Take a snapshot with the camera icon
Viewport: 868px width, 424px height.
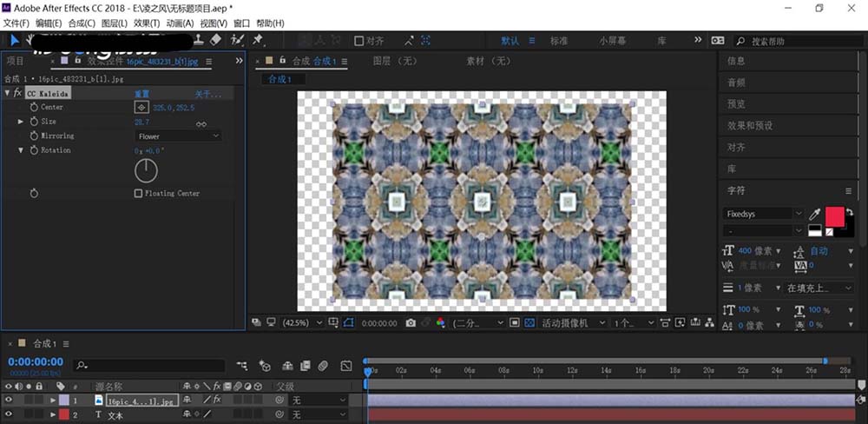(411, 322)
